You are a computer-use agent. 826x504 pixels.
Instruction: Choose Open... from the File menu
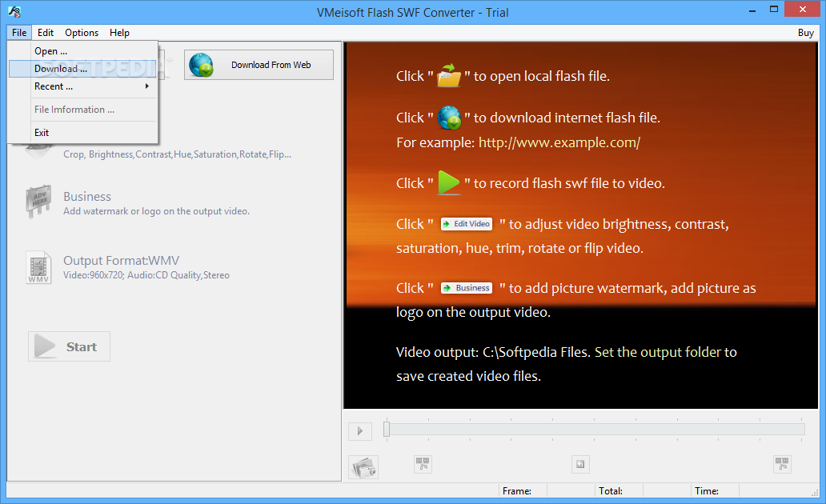point(82,51)
